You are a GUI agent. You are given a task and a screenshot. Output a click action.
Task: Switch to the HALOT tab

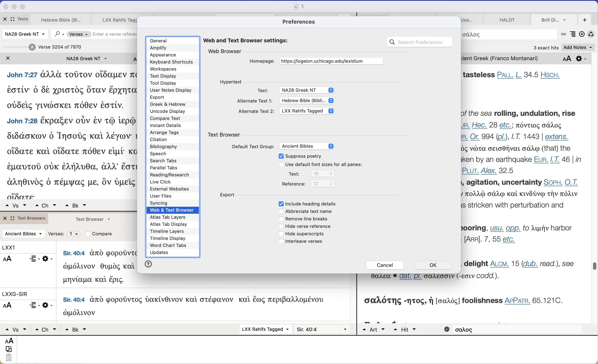tap(507, 20)
